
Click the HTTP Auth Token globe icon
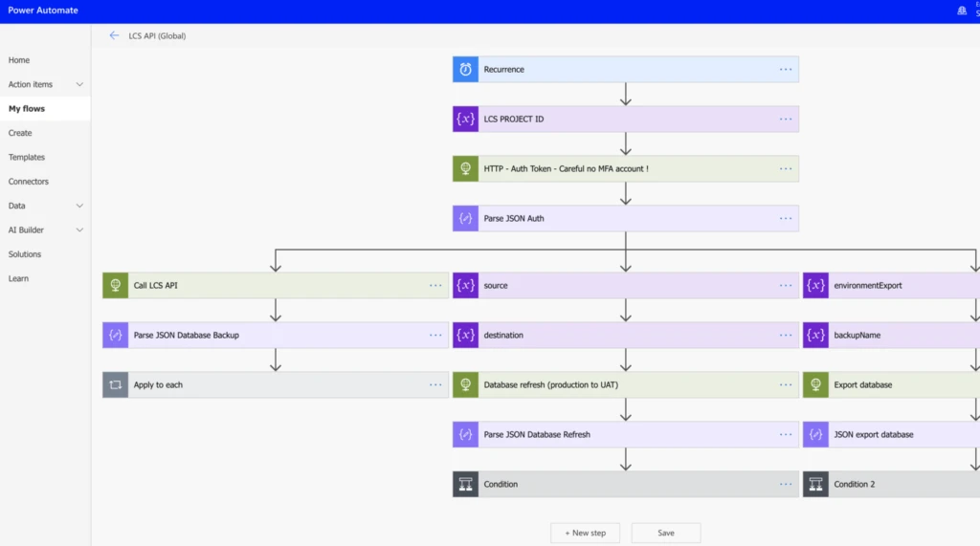click(465, 169)
